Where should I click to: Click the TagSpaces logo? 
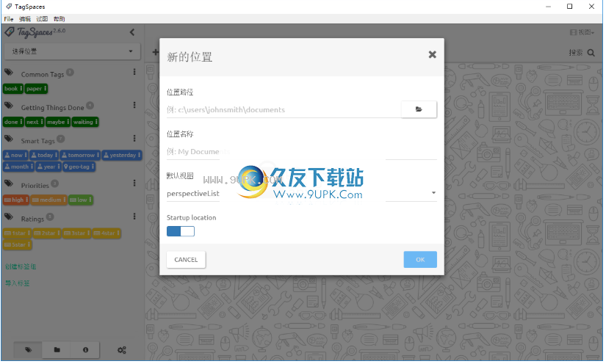pyautogui.click(x=35, y=32)
